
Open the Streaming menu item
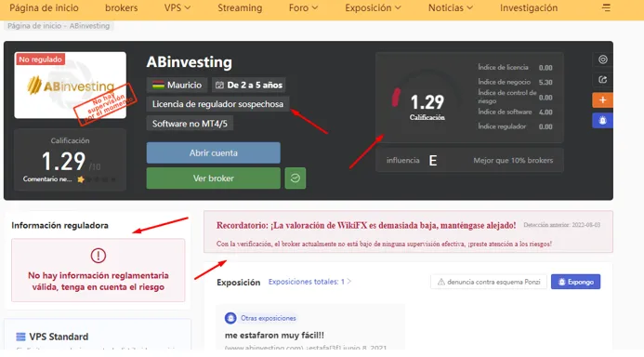(240, 7)
